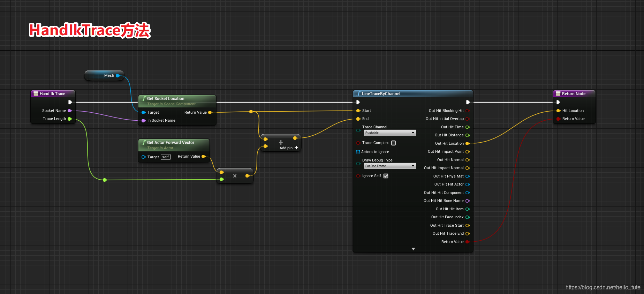Click LineTraceByChannel execution input pin
644x294 pixels.
click(x=358, y=102)
